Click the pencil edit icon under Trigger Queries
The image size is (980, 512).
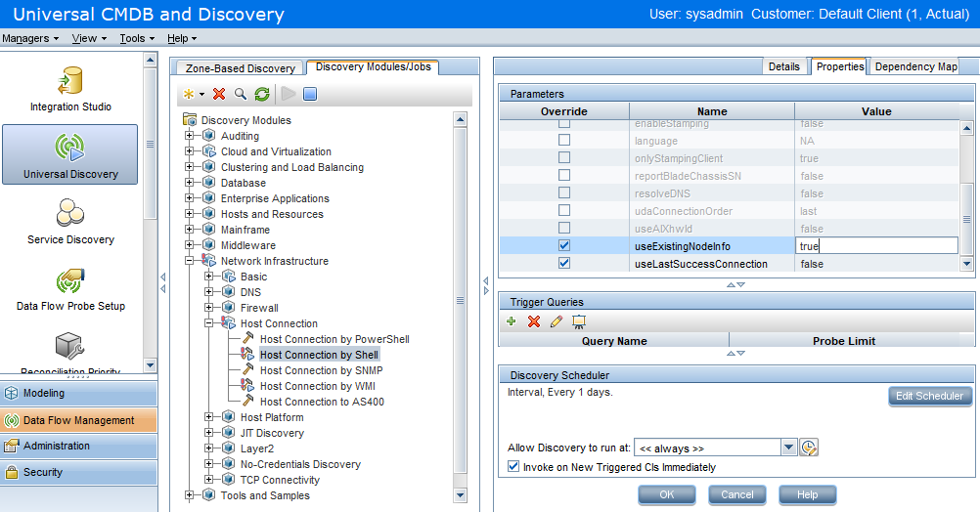coord(557,321)
